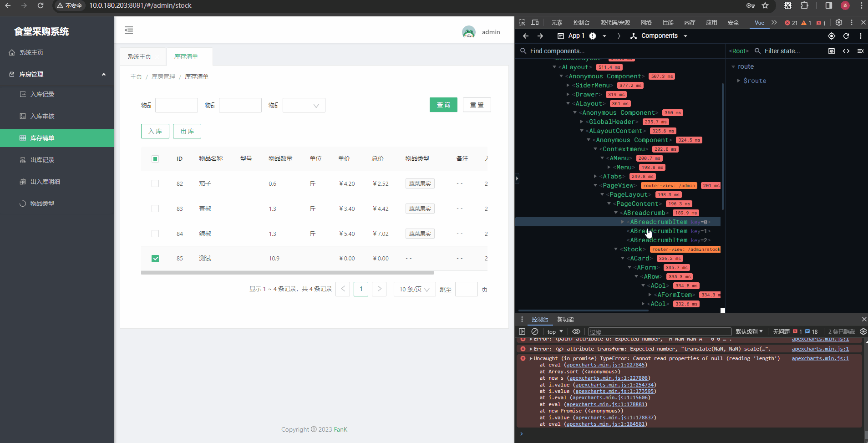Click browser side panel icon
The image size is (868, 443).
[829, 5]
